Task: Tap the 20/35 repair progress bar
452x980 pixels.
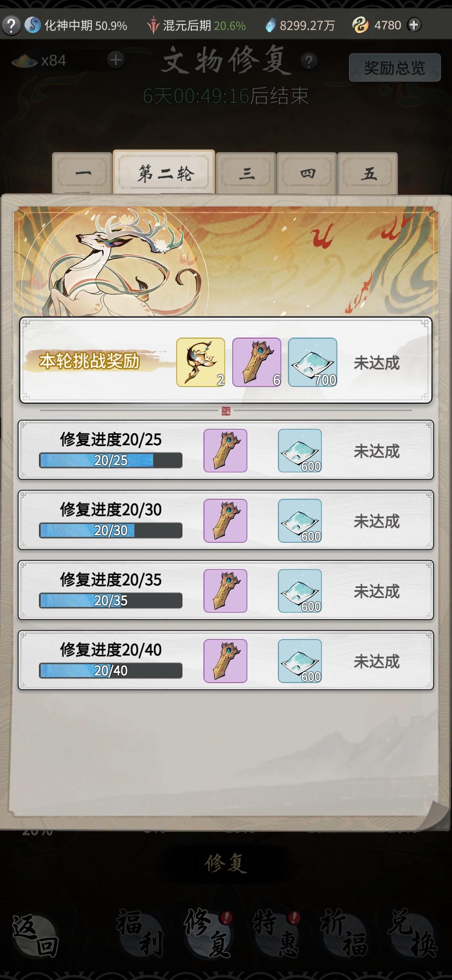Action: click(111, 601)
